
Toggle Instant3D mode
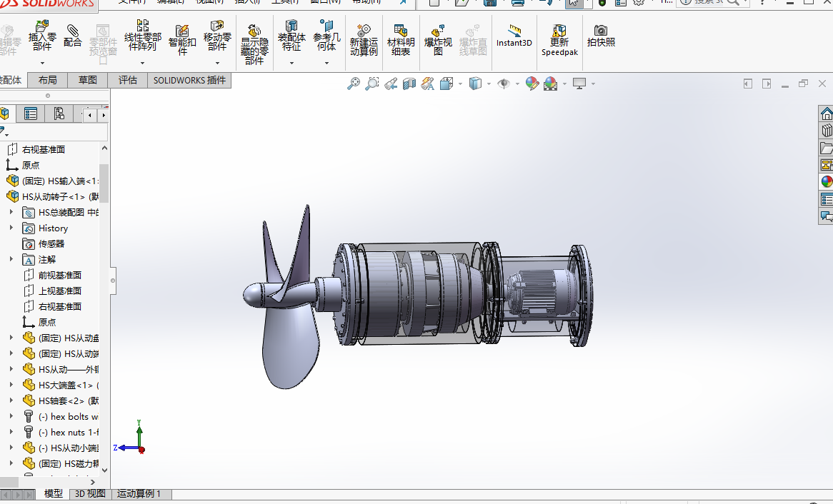coord(514,36)
